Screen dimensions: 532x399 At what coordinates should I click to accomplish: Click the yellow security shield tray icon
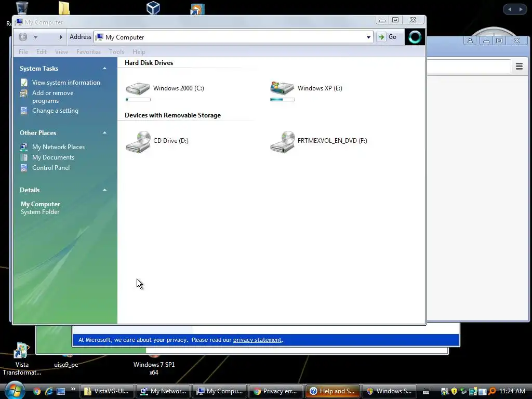[454, 391]
